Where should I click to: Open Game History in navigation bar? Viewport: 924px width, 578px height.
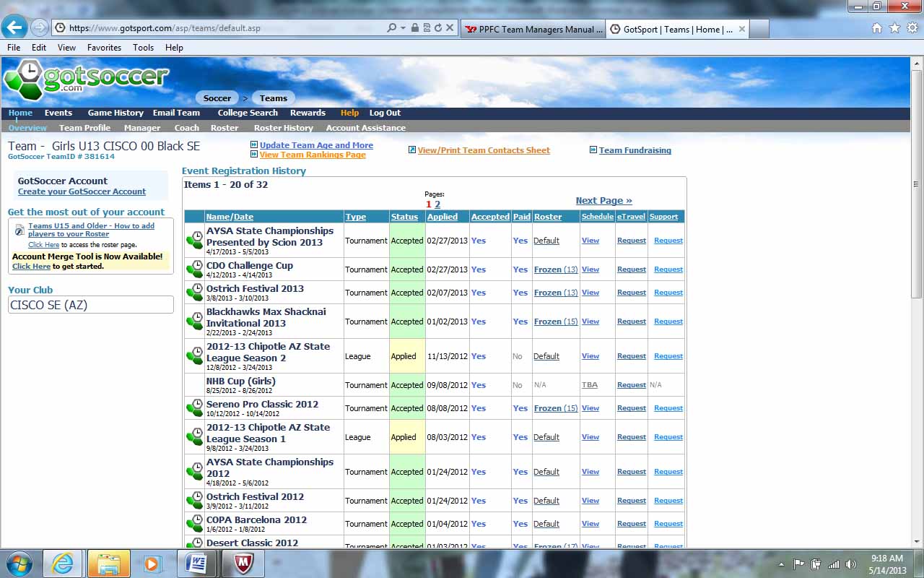tap(115, 113)
